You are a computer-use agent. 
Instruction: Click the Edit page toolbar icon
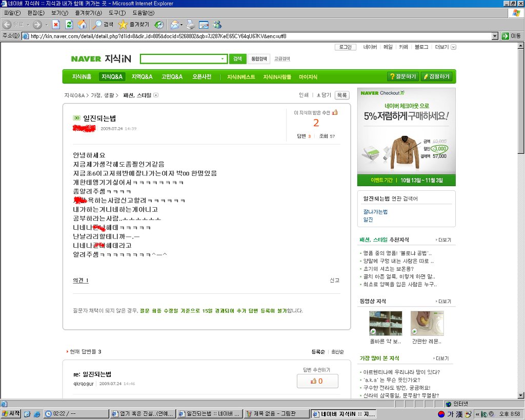pos(204,25)
